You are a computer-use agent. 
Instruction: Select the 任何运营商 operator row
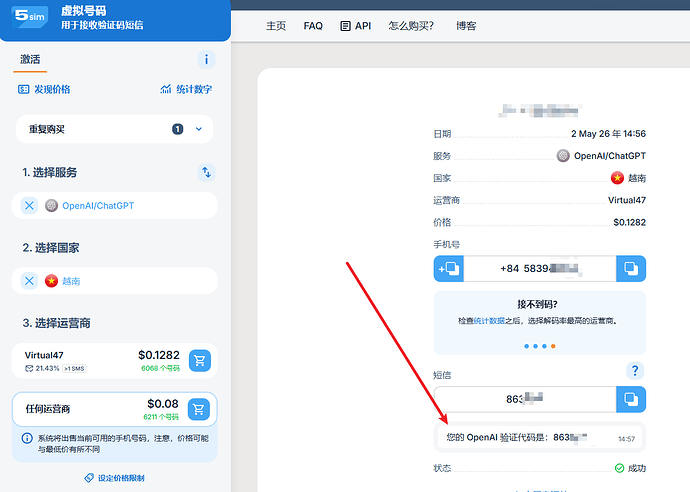point(114,410)
